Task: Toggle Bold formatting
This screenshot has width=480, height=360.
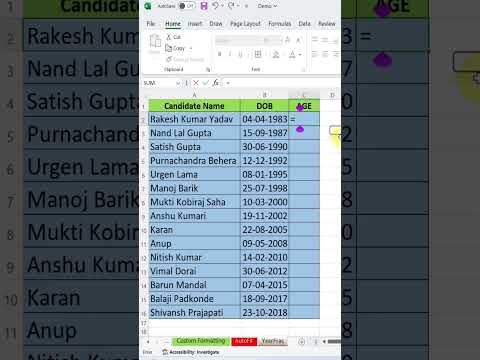Action: 220,54
